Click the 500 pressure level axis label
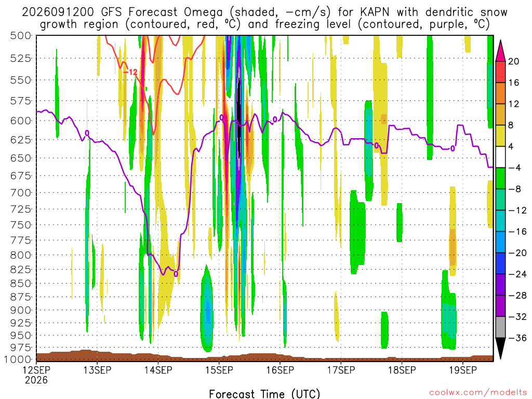 [x=21, y=36]
